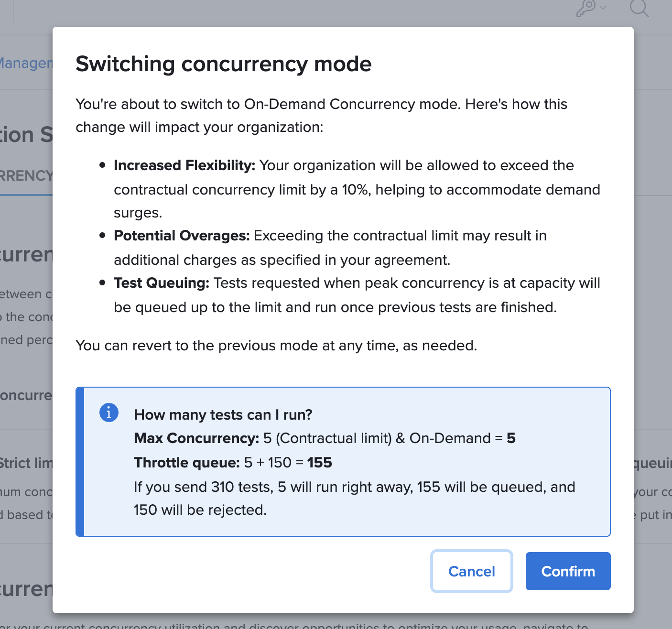
Task: Click the 'Test Queuing' bullet label
Action: tap(162, 283)
